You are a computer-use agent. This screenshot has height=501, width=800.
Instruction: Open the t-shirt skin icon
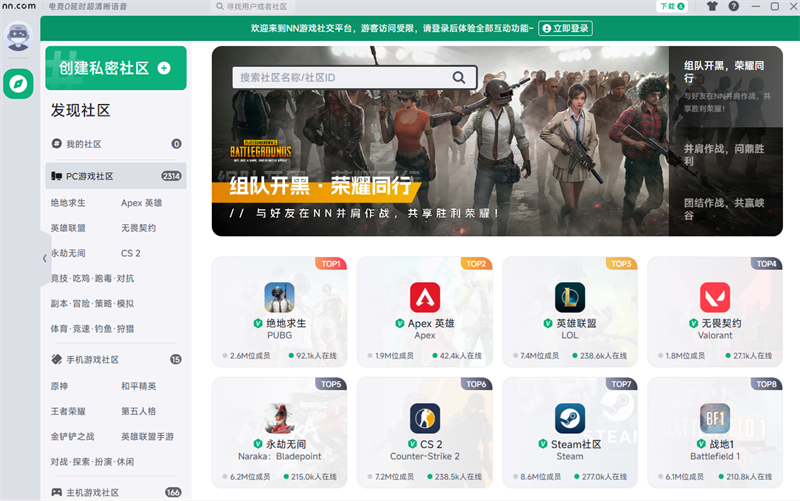click(x=712, y=6)
